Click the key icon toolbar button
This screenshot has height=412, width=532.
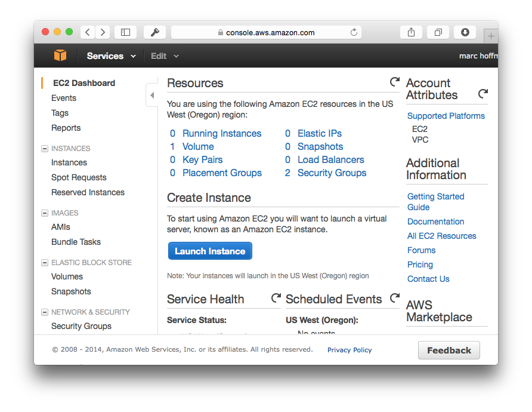point(154,32)
